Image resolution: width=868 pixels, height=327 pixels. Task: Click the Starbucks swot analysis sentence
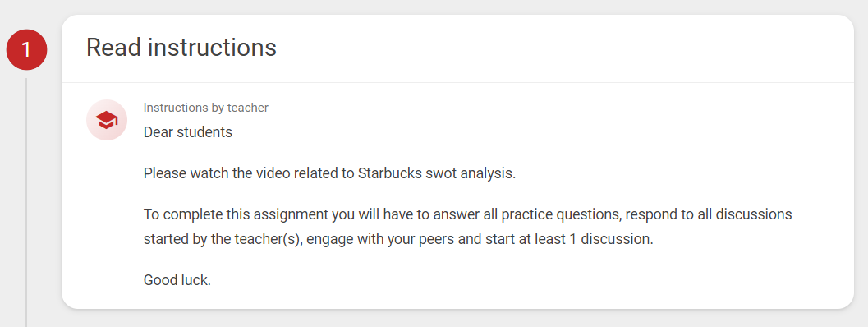[329, 173]
